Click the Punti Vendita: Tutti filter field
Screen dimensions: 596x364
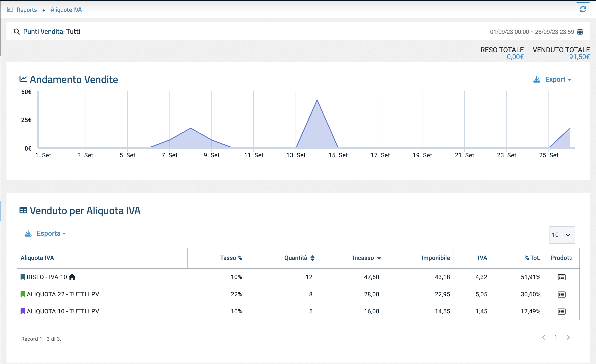(x=52, y=32)
